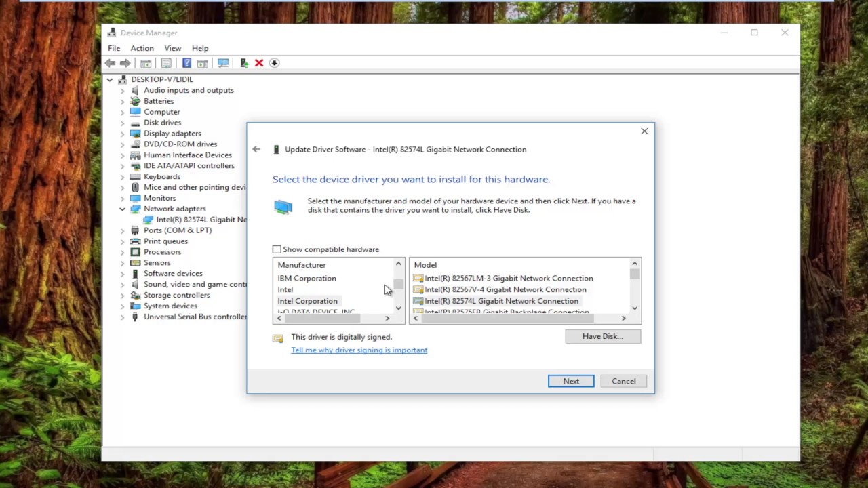Select Intel(R) 82574L Gigabit Network Connection model

502,301
